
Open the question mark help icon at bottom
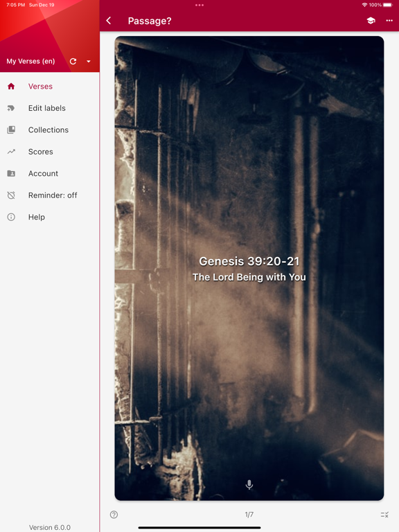coord(114,515)
